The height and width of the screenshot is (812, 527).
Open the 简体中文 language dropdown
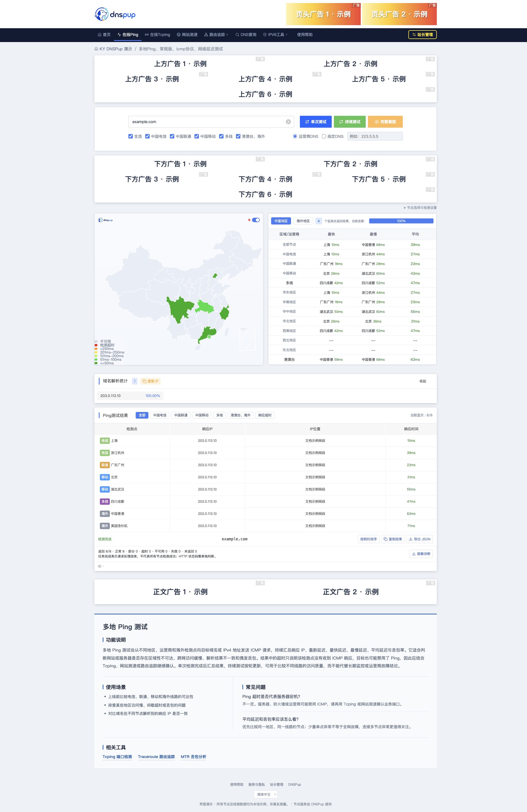click(265, 795)
